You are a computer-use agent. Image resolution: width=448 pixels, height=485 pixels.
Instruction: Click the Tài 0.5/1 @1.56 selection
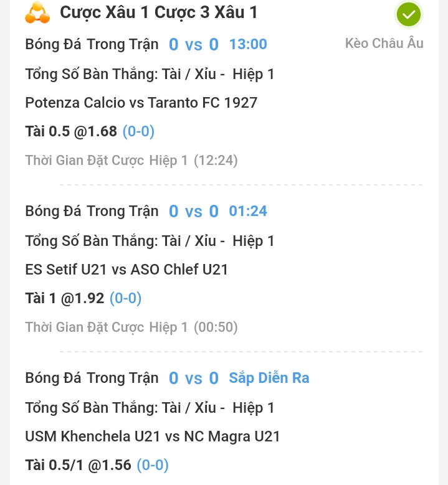click(x=78, y=465)
